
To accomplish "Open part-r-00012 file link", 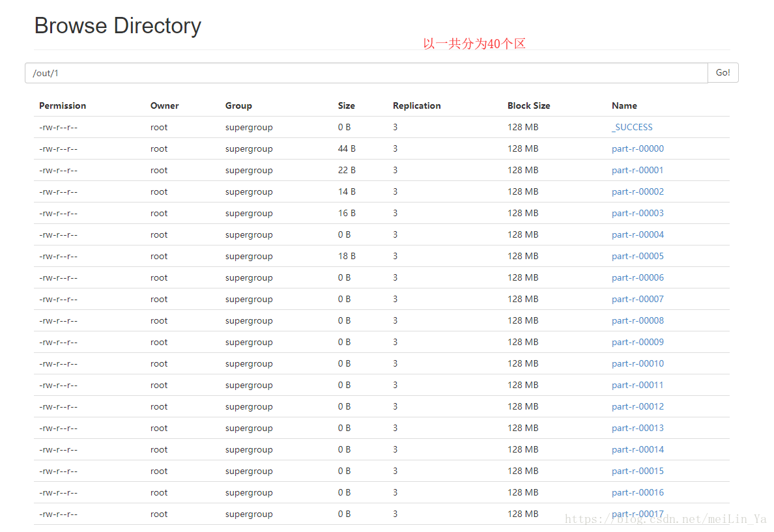I will (637, 406).
